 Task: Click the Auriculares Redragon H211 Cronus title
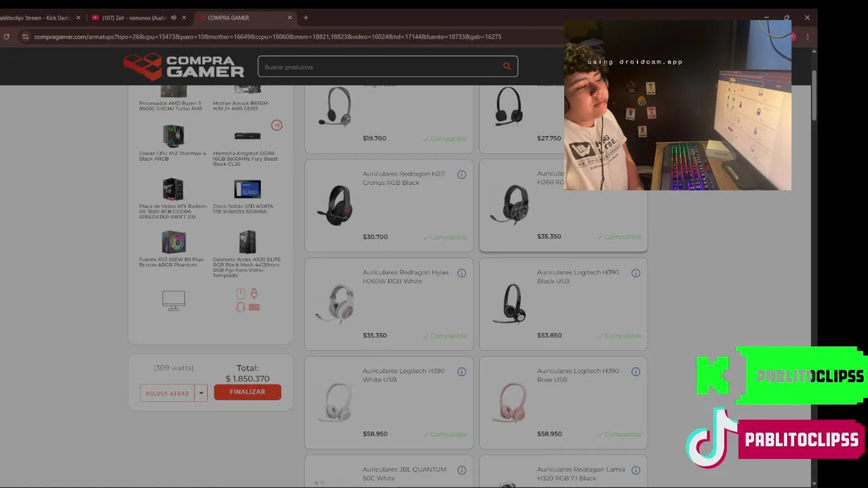point(403,178)
